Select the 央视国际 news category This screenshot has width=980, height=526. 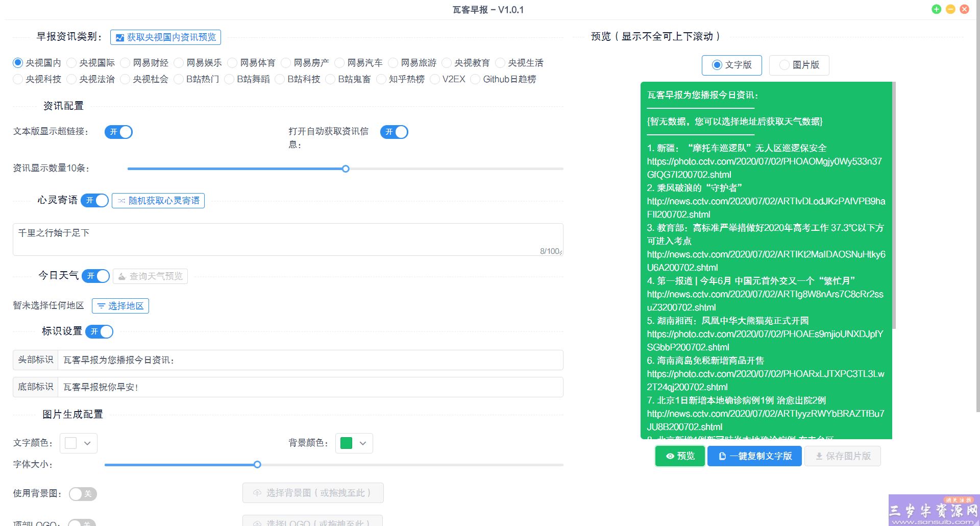[x=90, y=63]
